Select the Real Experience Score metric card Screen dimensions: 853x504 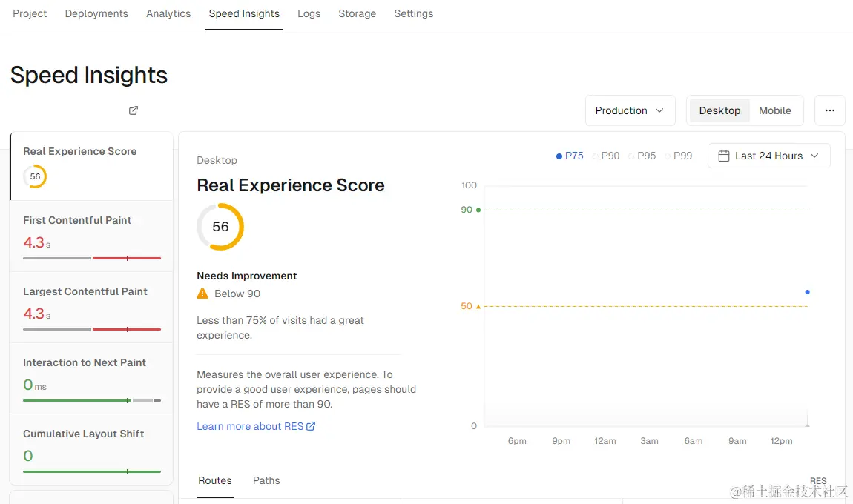(91, 166)
